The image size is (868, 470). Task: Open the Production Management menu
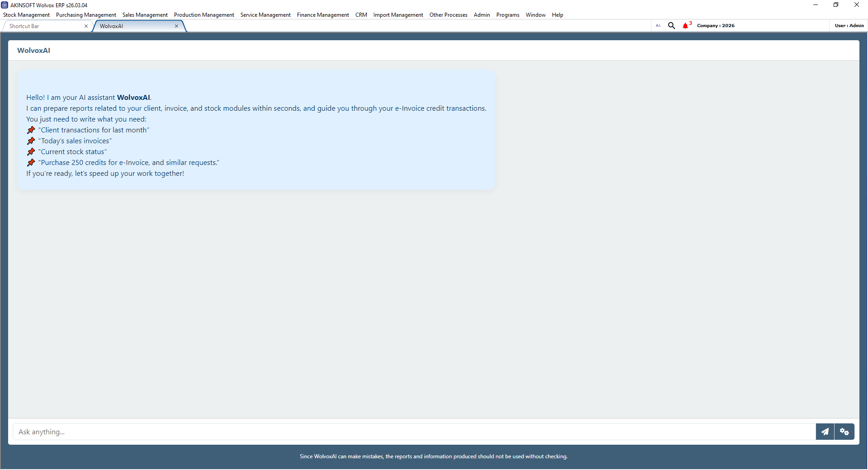[x=204, y=15]
